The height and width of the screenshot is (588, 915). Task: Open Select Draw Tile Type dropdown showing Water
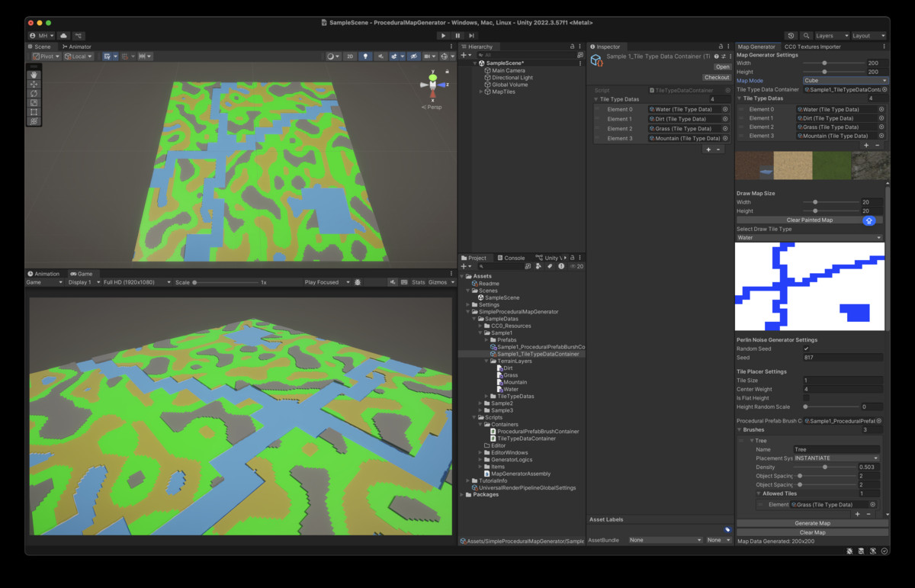(x=809, y=238)
